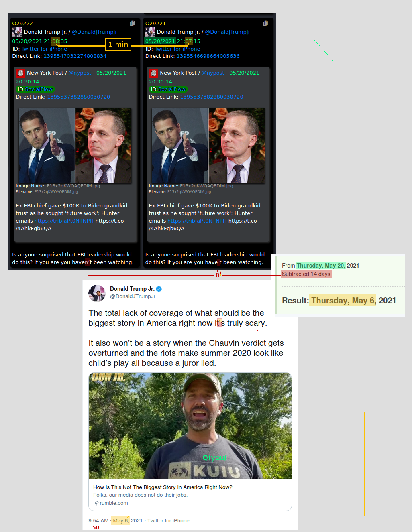Click the copy icon on post 029221
Viewport: 412px width, 532px height.
tap(265, 23)
